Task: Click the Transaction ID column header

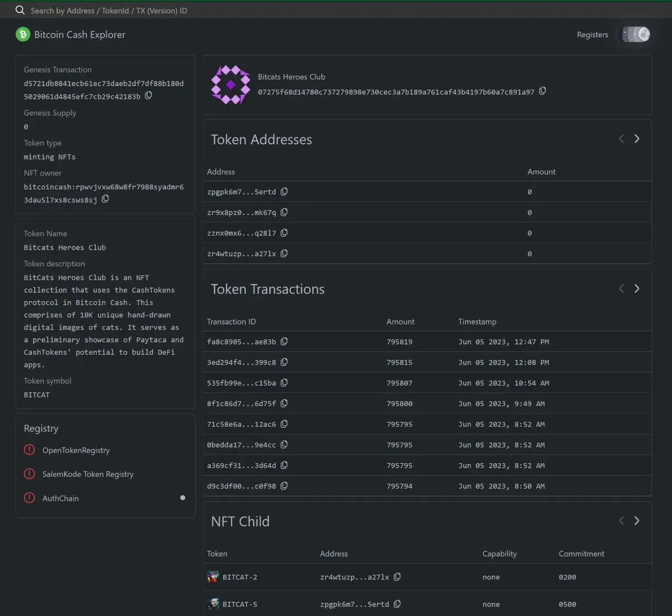Action: [x=231, y=322]
